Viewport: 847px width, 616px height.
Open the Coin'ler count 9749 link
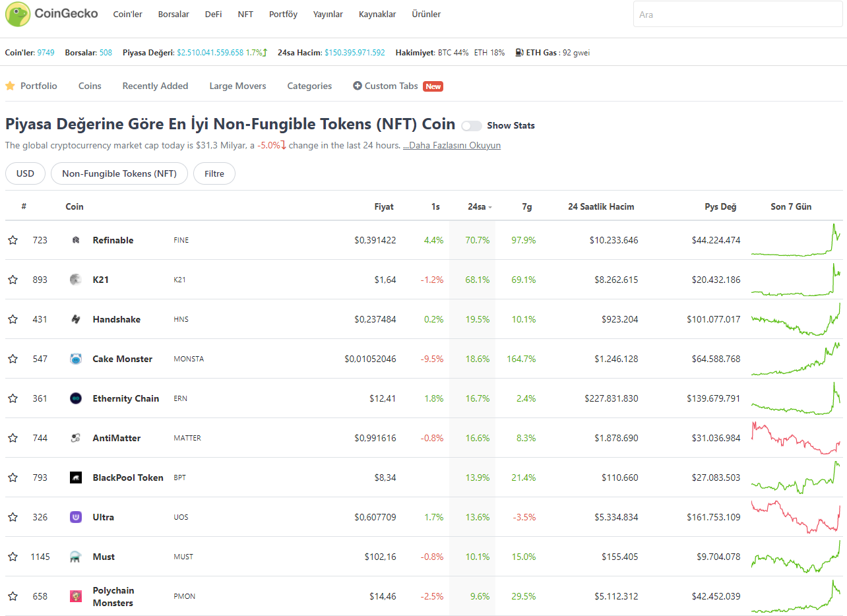point(46,52)
